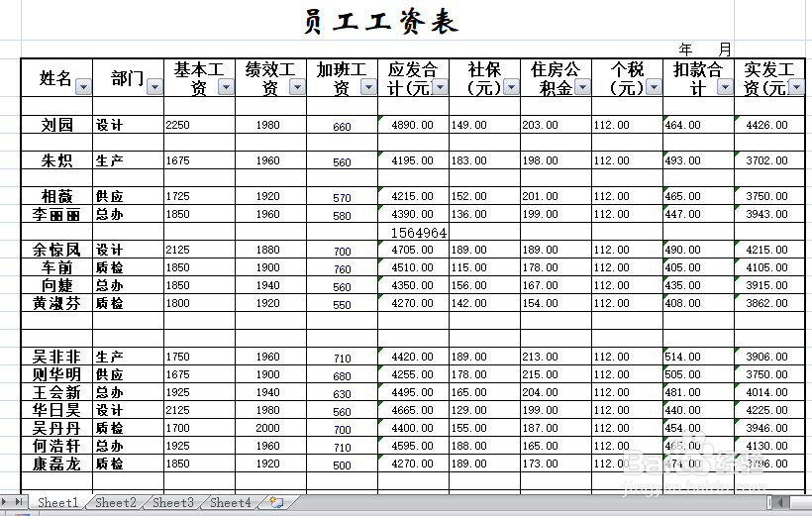Click the horizontal scrollbar left arrow
The width and height of the screenshot is (812, 516).
[x=782, y=502]
